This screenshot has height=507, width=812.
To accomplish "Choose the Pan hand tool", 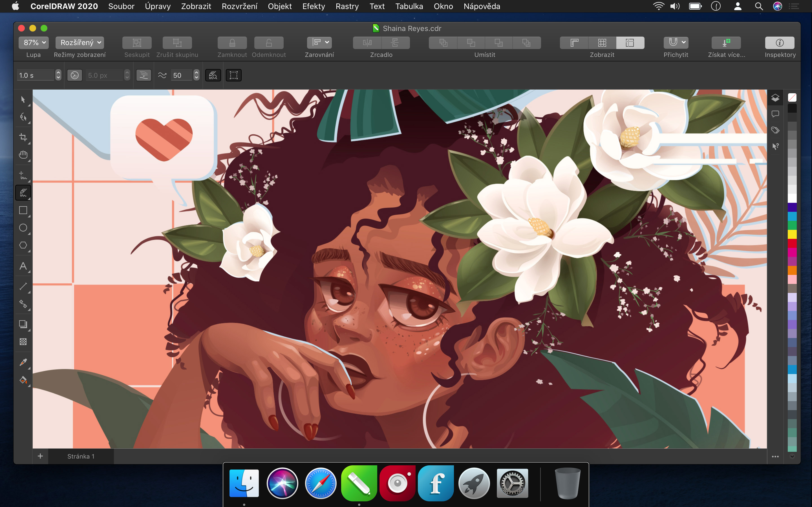I will pos(23,155).
